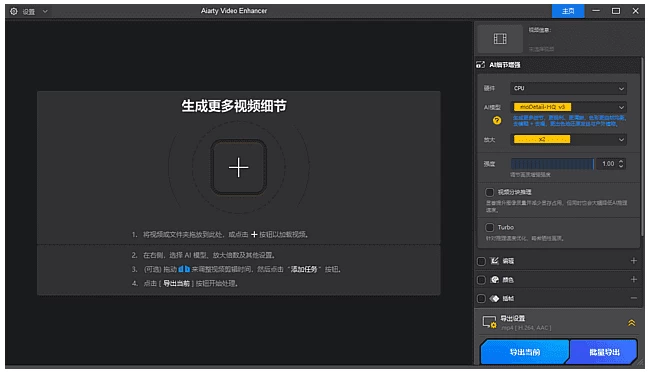Minimize the Aiarty Video Enhancer window
This screenshot has height=373, width=650.
(x=596, y=11)
